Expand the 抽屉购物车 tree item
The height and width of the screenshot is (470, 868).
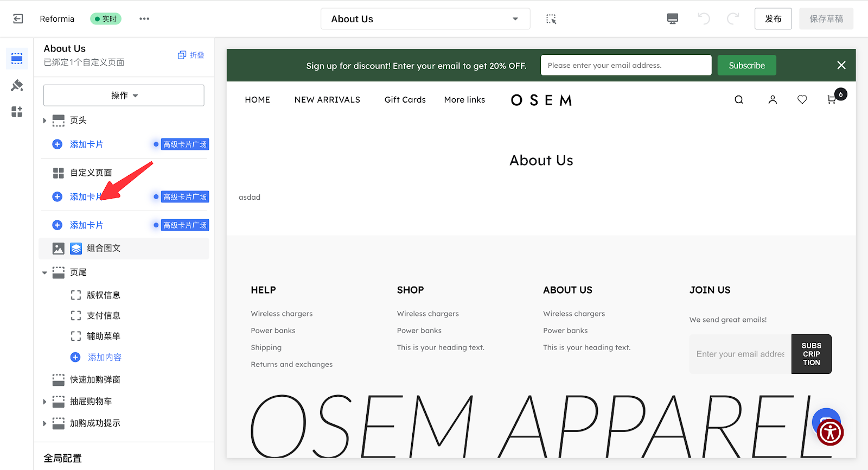point(45,402)
